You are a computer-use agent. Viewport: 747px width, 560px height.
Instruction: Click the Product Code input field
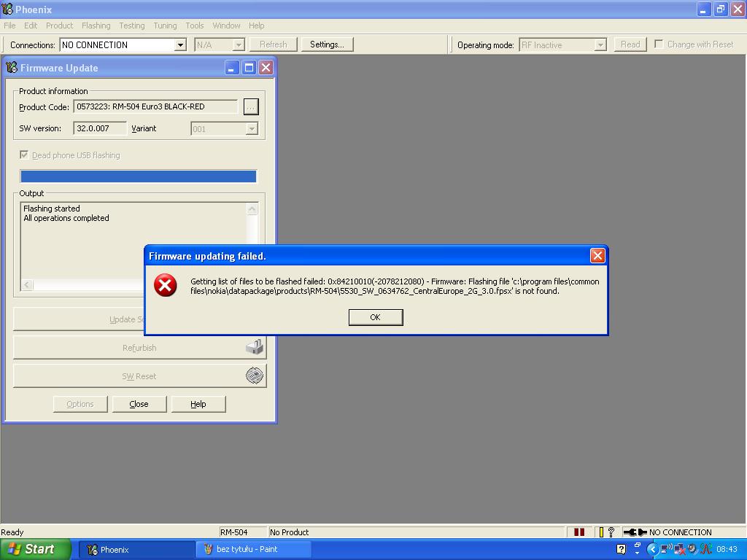tap(155, 106)
